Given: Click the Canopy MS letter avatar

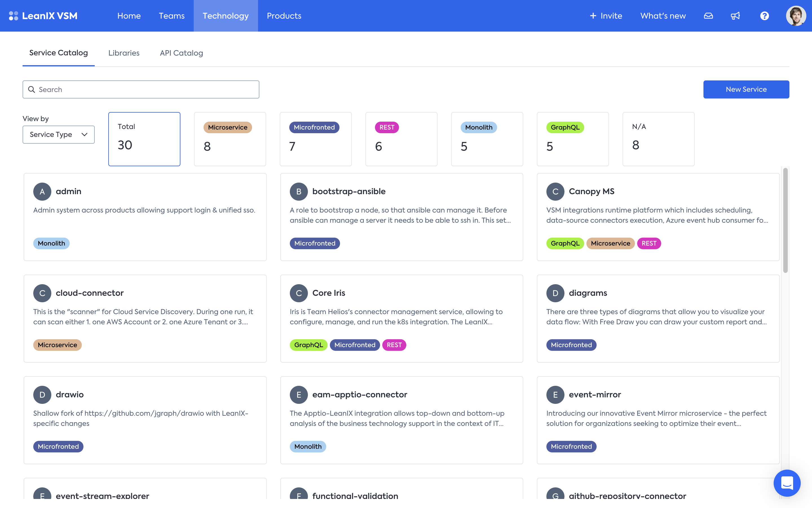Looking at the screenshot, I should (x=555, y=192).
